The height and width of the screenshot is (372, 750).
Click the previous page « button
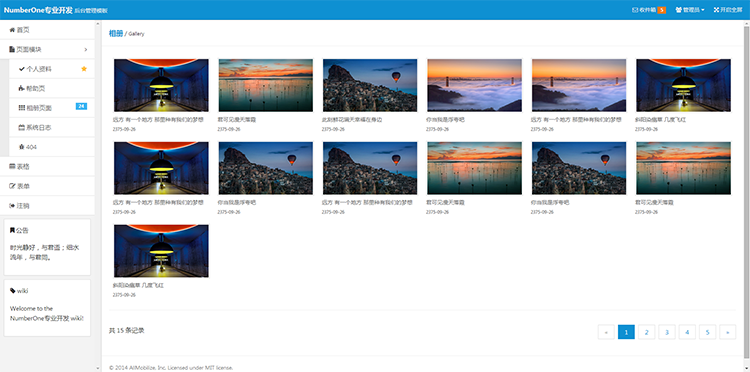(x=606, y=332)
